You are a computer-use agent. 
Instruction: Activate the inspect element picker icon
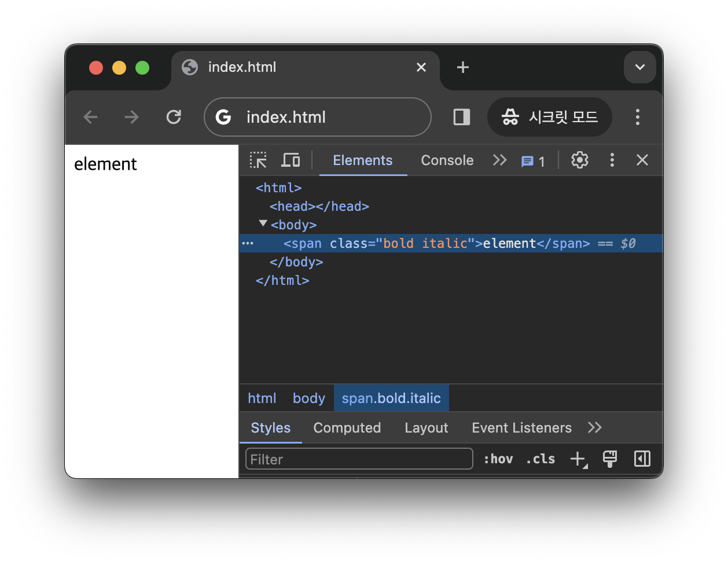258,160
